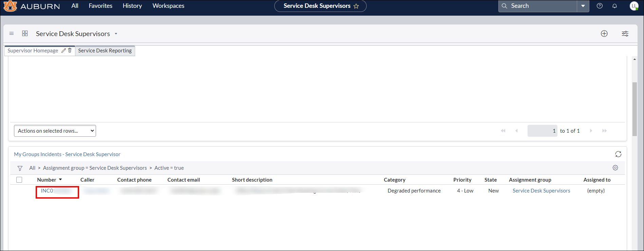Image resolution: width=644 pixels, height=251 pixels.
Task: Click Assignment group = Service Desk Supervisors breadcrumb
Action: pos(95,168)
